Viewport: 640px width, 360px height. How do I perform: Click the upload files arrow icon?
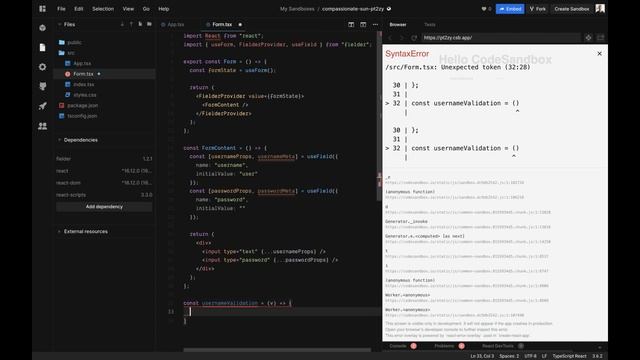pyautogui.click(x=131, y=24)
